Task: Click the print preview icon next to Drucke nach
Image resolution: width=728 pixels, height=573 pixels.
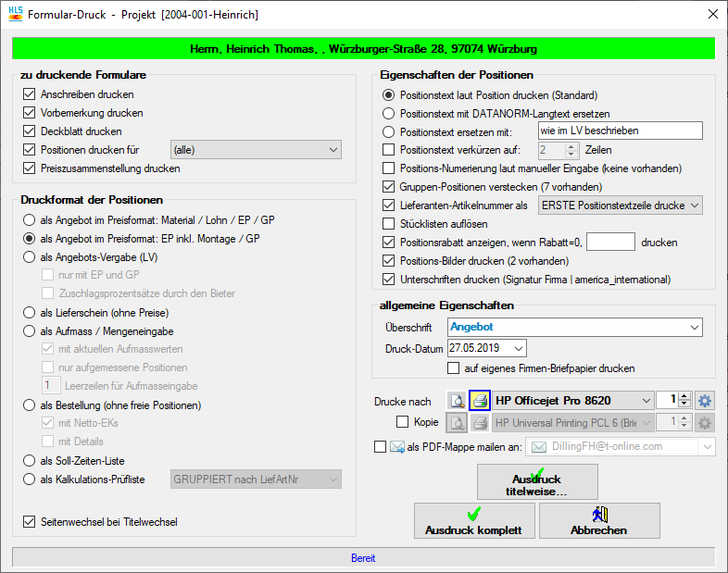Action: (457, 400)
